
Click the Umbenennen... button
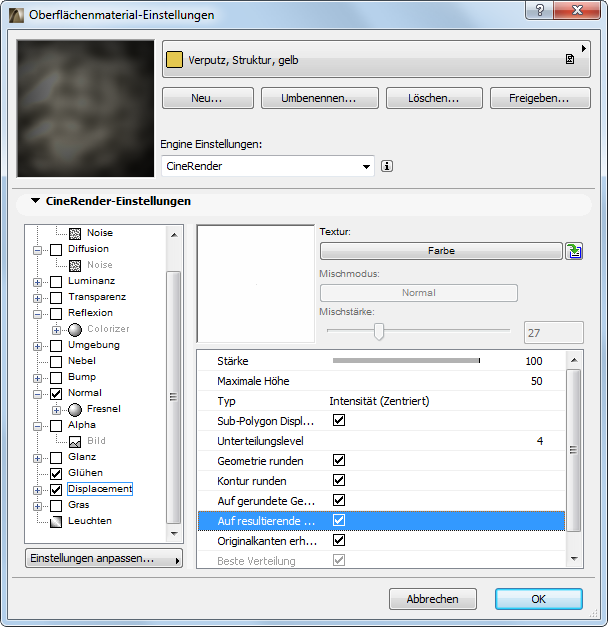pyautogui.click(x=320, y=98)
